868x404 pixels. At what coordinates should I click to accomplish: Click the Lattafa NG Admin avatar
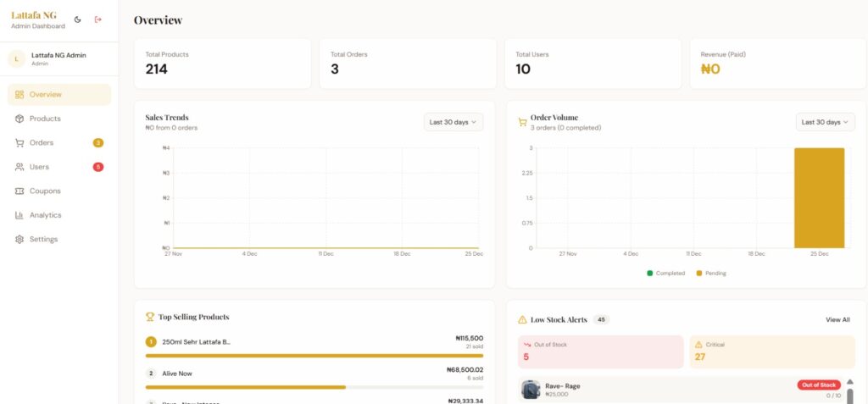[17, 58]
